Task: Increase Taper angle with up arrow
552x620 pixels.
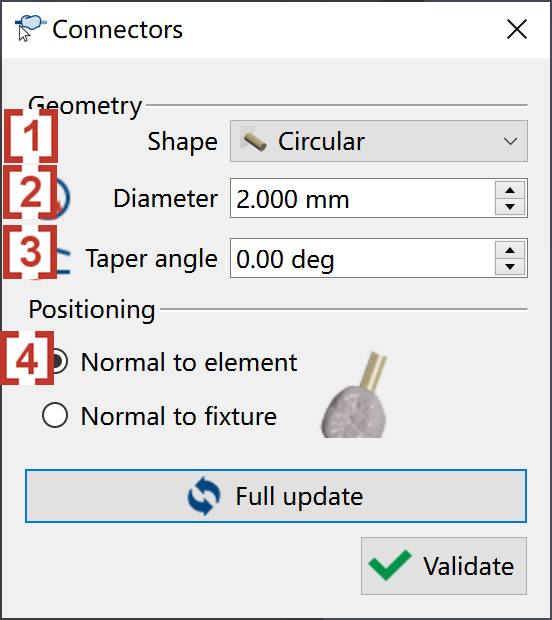Action: coord(510,250)
